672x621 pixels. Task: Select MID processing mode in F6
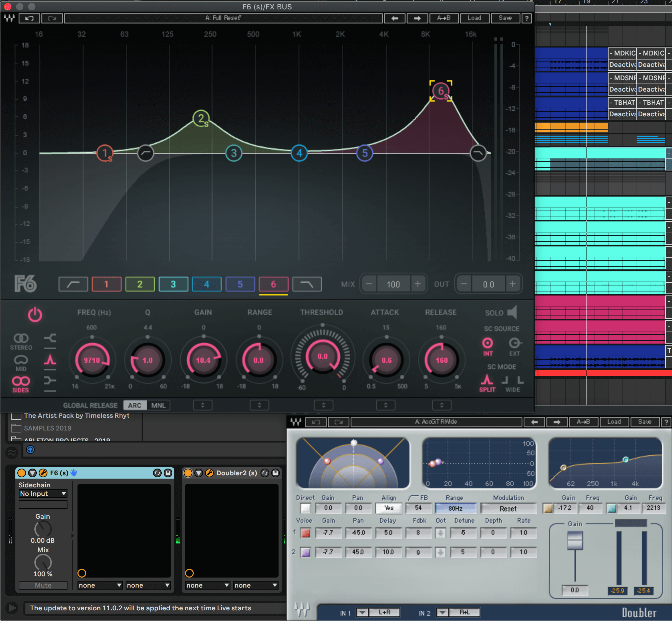(x=21, y=363)
